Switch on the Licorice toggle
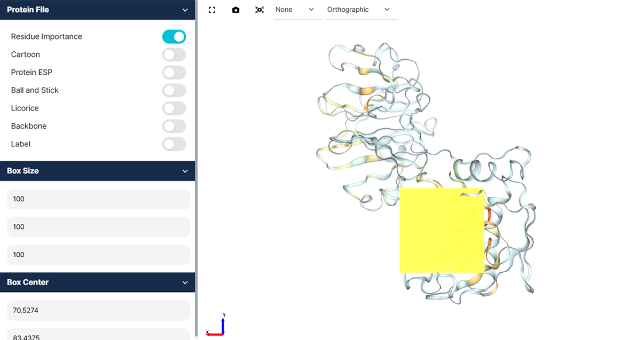The width and height of the screenshot is (644, 340). pyautogui.click(x=174, y=108)
